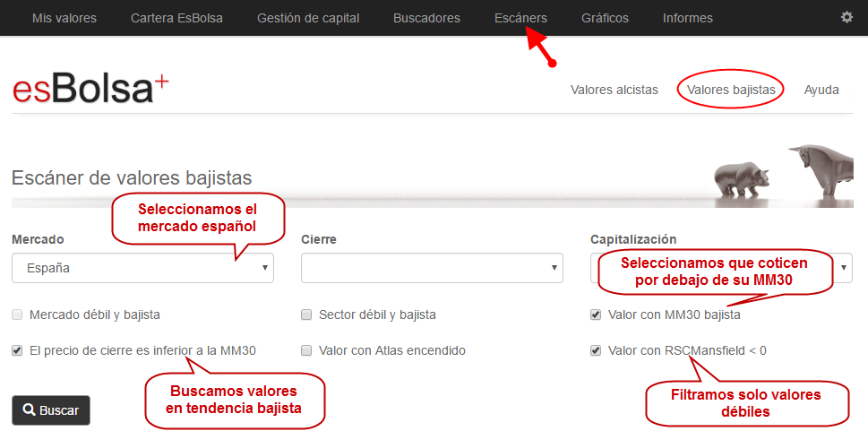Click the Mercado field label
The height and width of the screenshot is (431, 868).
[38, 239]
